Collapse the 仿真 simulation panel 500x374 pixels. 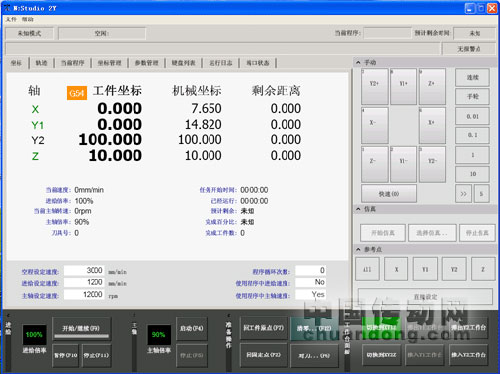pyautogui.click(x=358, y=209)
